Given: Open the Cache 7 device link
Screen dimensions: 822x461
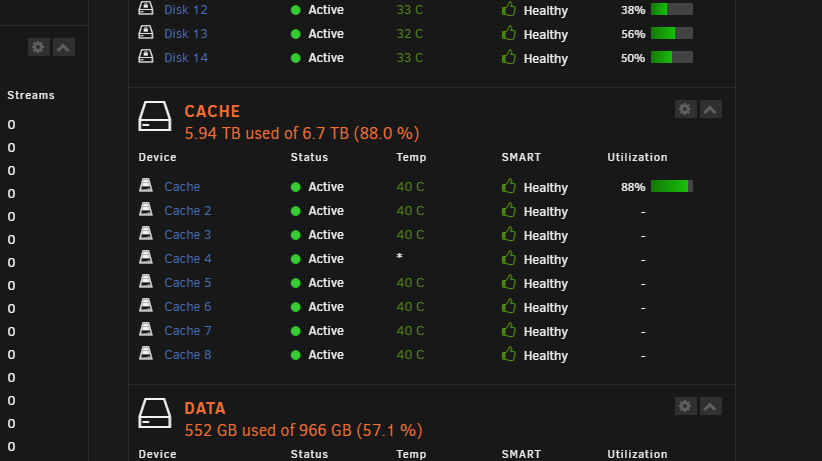Looking at the screenshot, I should [188, 331].
